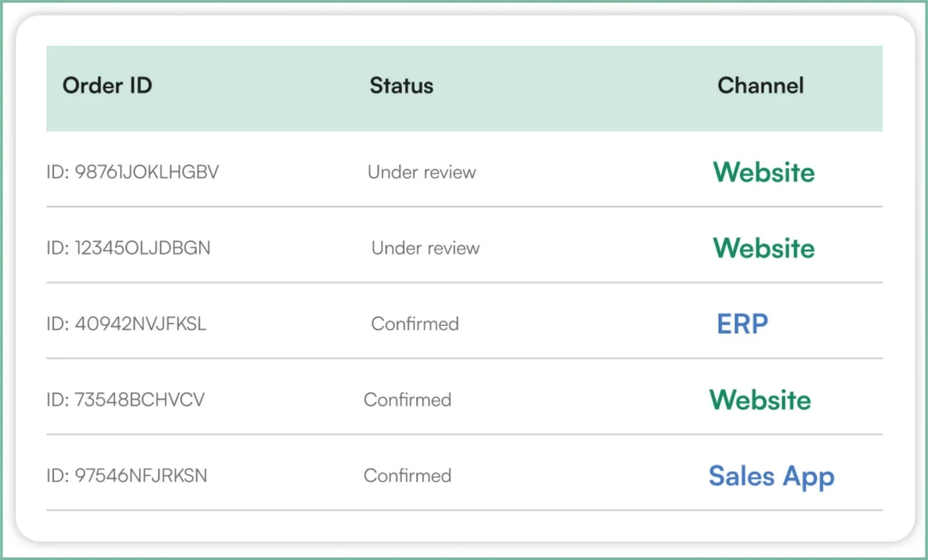
Task: Open order ID 12345OLJDBGN
Action: pyautogui.click(x=128, y=248)
